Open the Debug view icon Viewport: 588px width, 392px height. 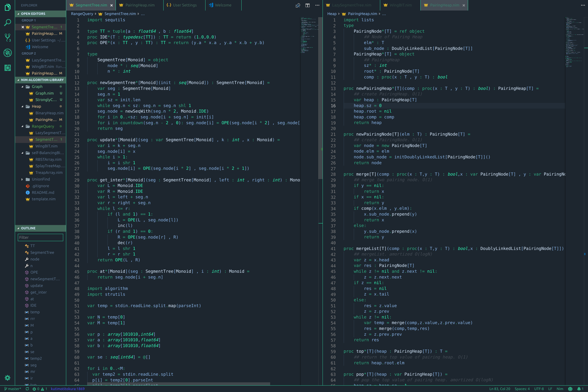pyautogui.click(x=8, y=53)
